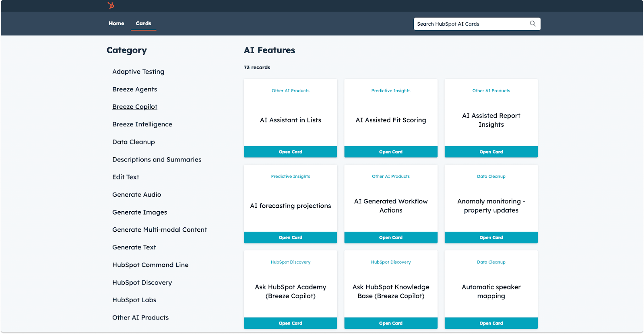Open the Breeze Copilot category link

pyautogui.click(x=134, y=107)
